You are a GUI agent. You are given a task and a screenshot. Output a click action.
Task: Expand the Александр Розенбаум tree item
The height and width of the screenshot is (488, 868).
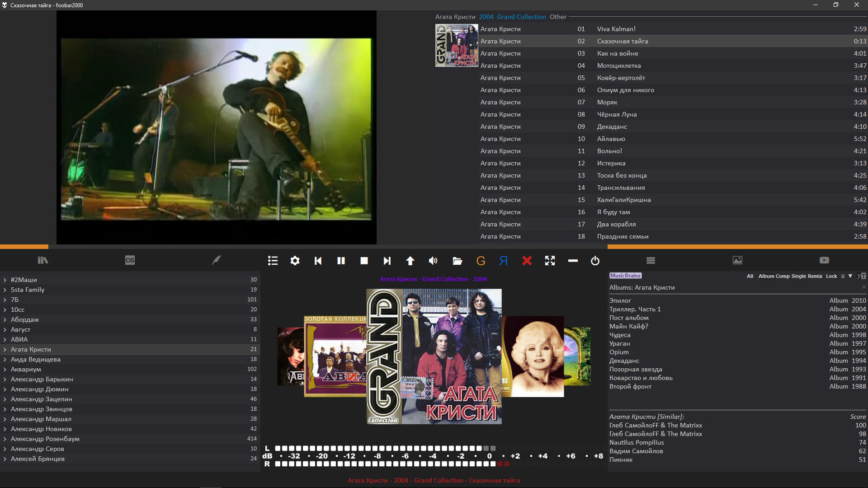(5, 439)
